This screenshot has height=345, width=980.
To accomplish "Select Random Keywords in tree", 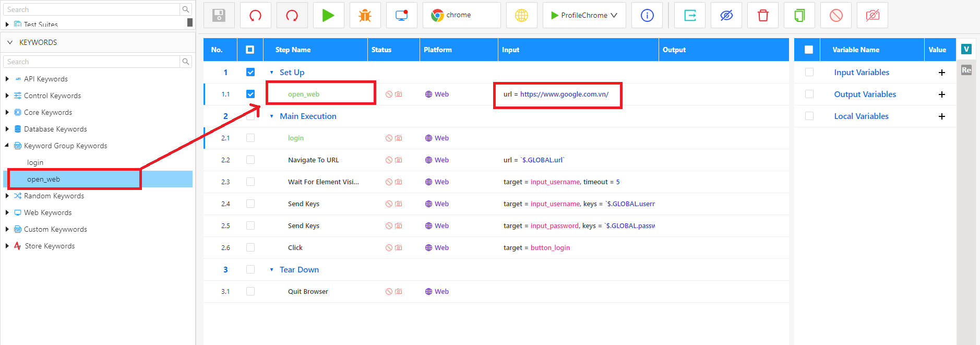I will point(54,196).
